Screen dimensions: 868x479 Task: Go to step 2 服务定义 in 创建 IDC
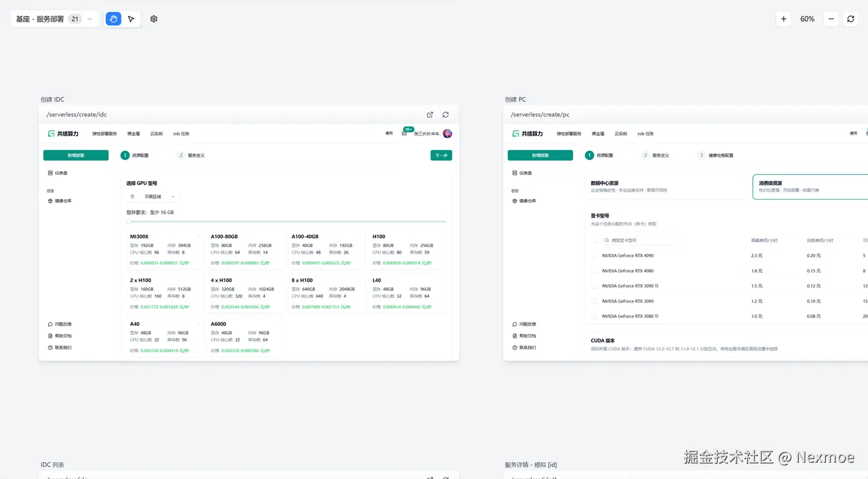coord(191,156)
